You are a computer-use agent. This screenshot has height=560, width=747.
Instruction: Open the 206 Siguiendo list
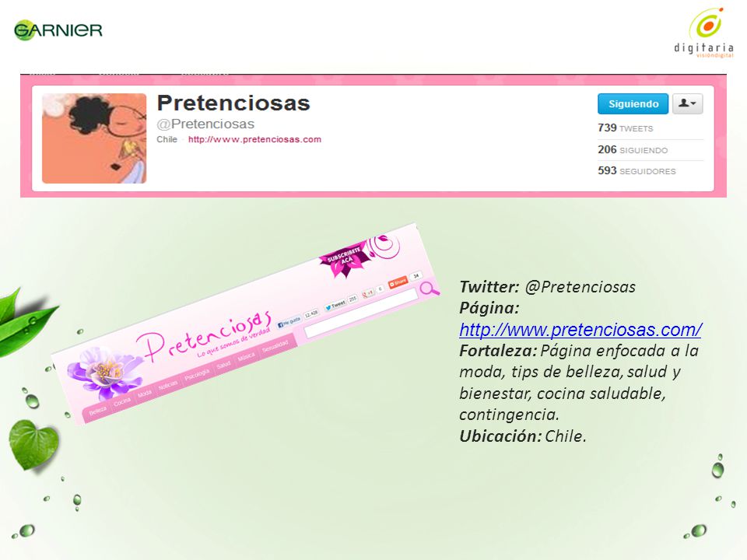[x=633, y=150]
